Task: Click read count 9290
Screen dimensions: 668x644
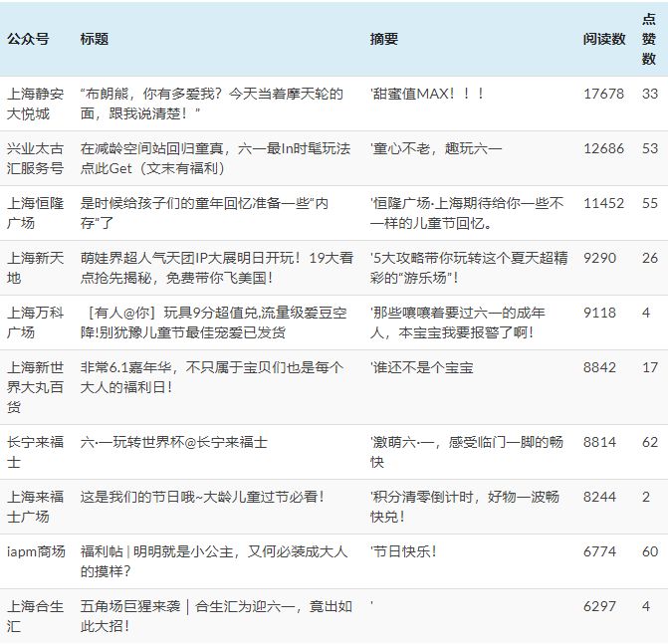Action: point(600,258)
